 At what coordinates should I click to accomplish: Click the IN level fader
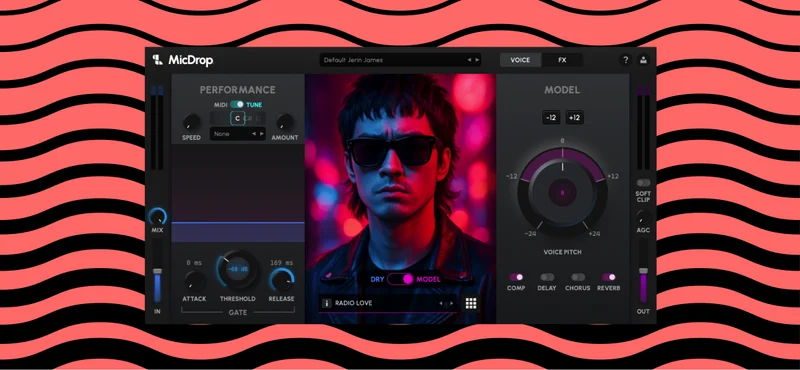tap(158, 272)
